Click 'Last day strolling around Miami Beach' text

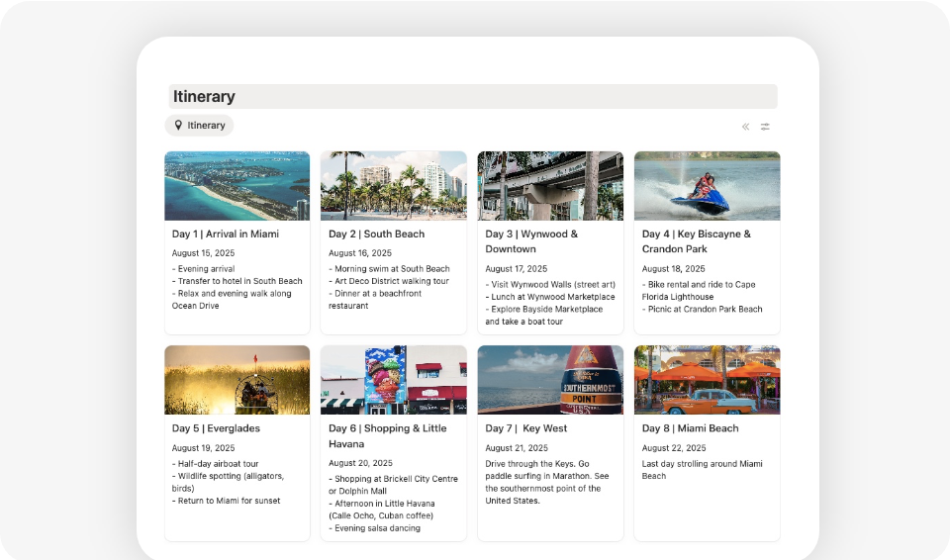(x=703, y=470)
